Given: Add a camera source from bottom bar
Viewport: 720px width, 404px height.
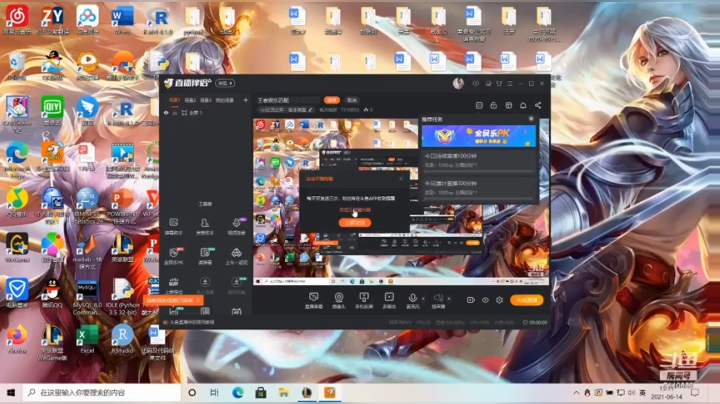Looking at the screenshot, I should 339,300.
